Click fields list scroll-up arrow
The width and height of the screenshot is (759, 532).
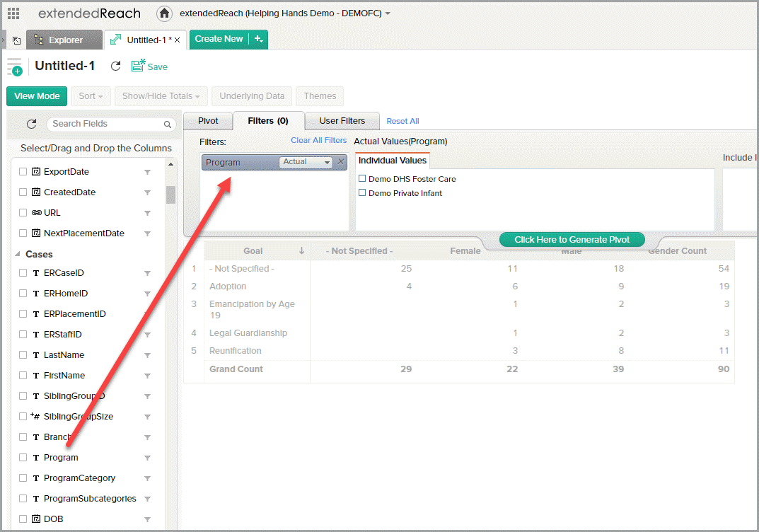tap(170, 165)
